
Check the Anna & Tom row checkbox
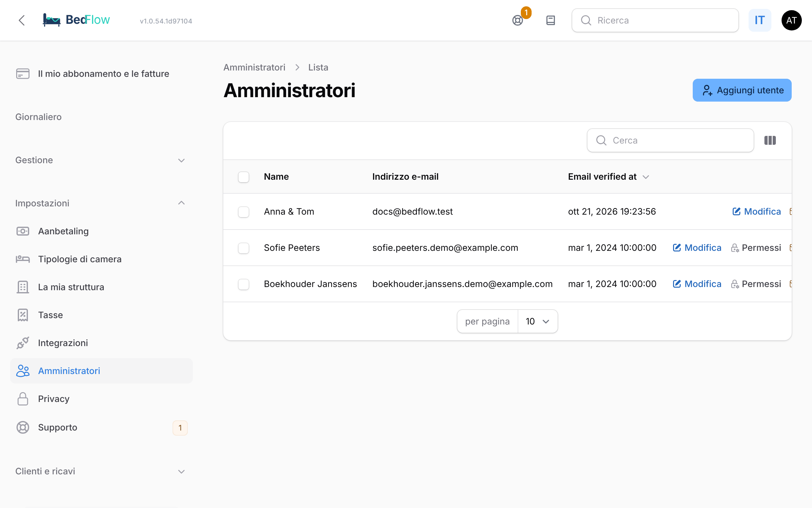(x=244, y=212)
